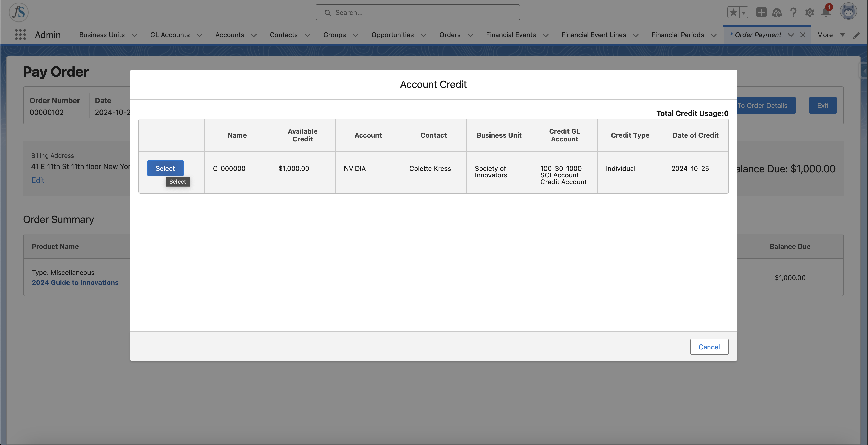Go to Financial Event Lines tab
This screenshot has height=445, width=868.
(x=593, y=35)
